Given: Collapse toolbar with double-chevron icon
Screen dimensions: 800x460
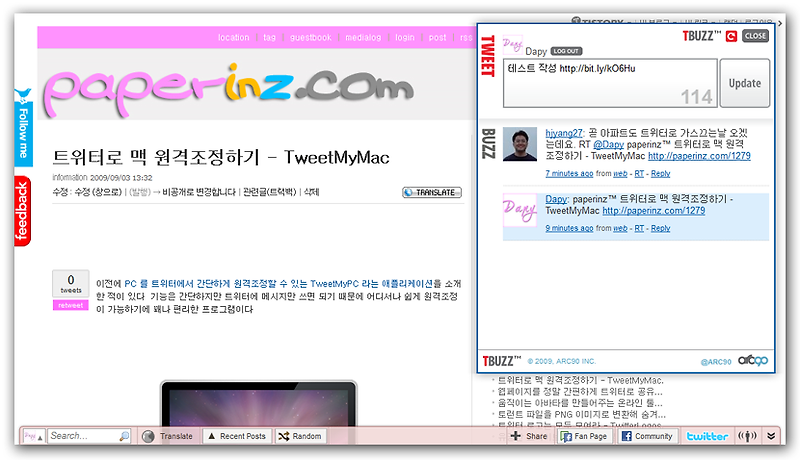Looking at the screenshot, I should point(771,436).
